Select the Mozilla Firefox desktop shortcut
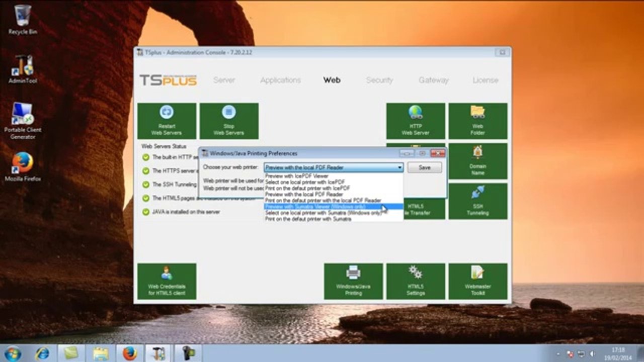 [x=23, y=167]
